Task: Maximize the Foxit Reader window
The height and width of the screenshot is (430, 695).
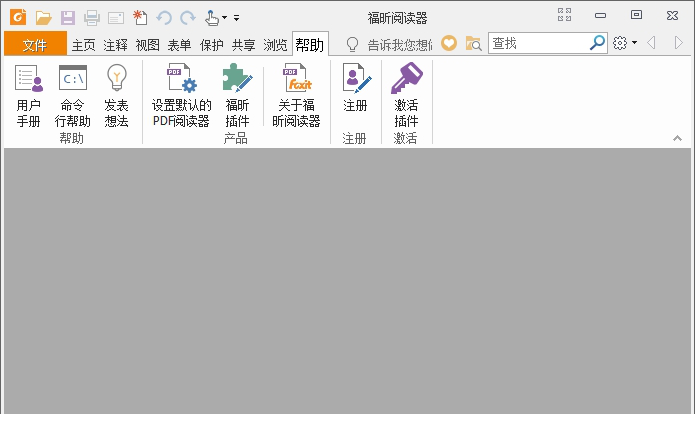Action: 636,15
